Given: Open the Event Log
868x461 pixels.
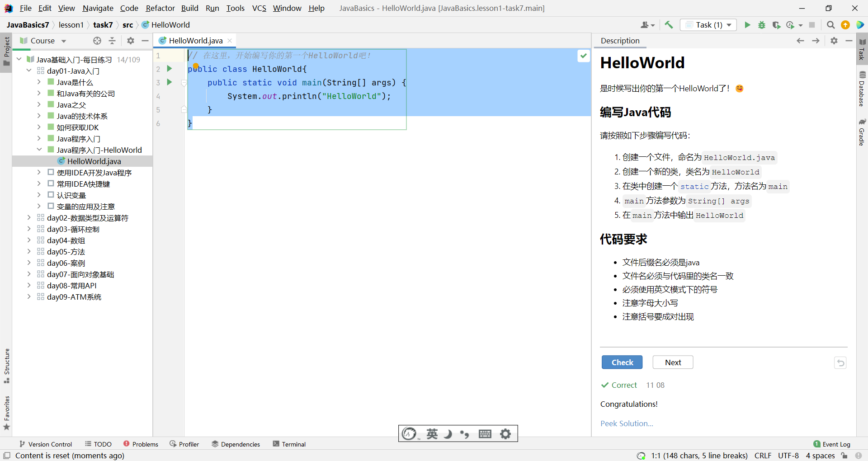Looking at the screenshot, I should [832, 444].
